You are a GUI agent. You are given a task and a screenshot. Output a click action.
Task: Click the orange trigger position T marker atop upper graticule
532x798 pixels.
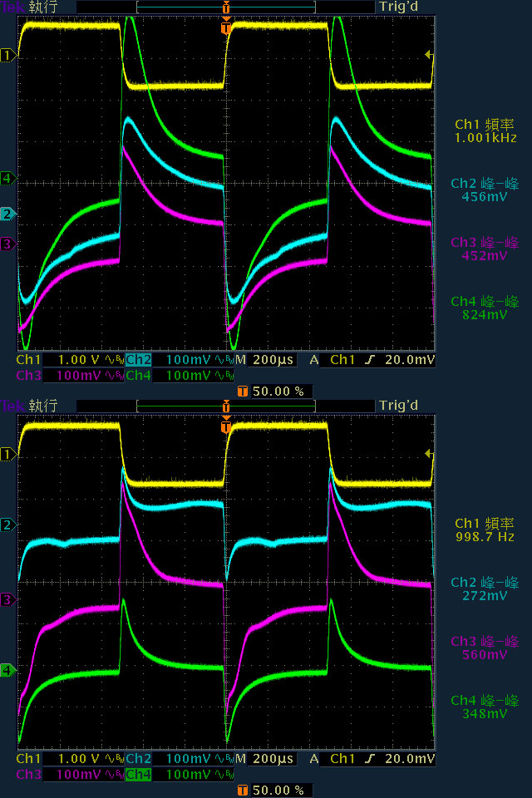[226, 27]
